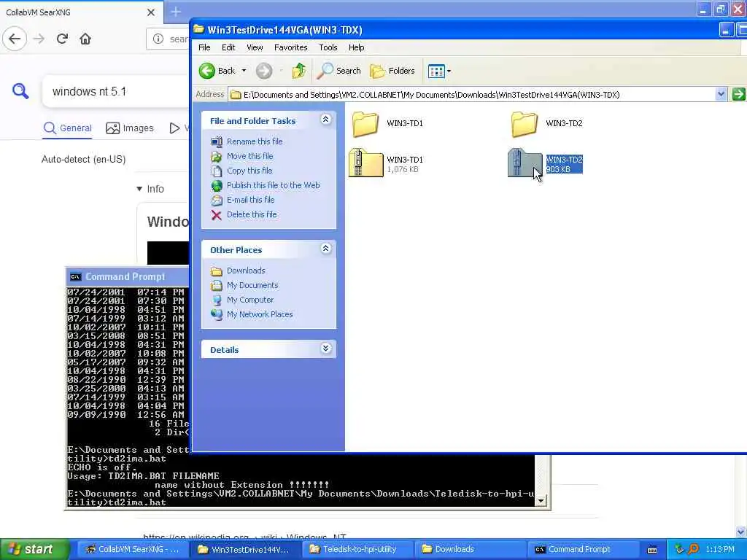747x560 pixels.
Task: Click the browser reload icon
Action: (62, 39)
